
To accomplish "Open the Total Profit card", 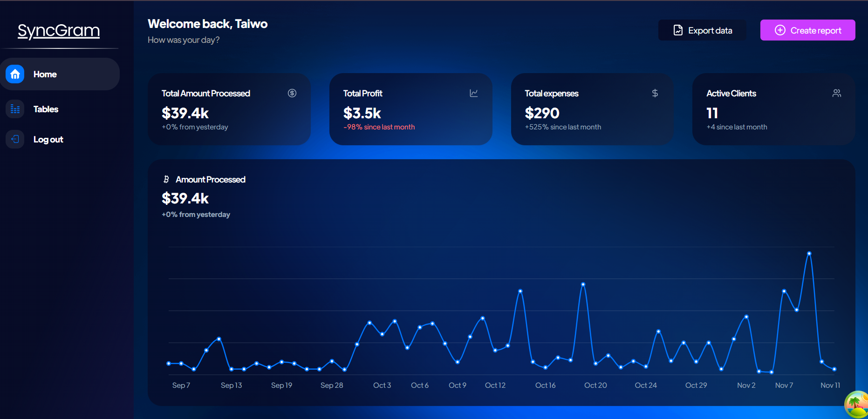I will click(410, 109).
